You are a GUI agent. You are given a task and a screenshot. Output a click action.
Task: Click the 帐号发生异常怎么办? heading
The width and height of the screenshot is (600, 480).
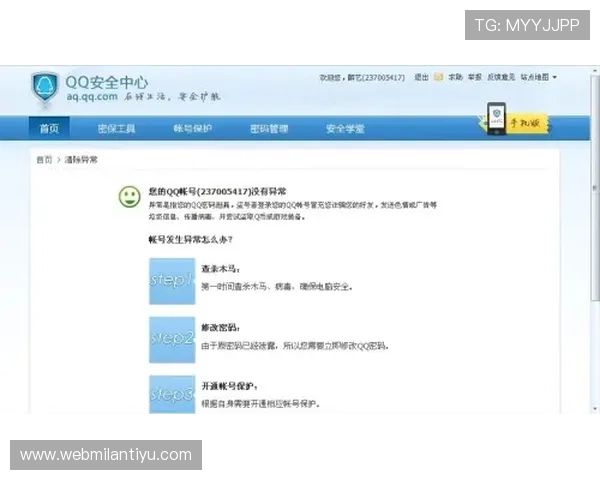click(190, 240)
